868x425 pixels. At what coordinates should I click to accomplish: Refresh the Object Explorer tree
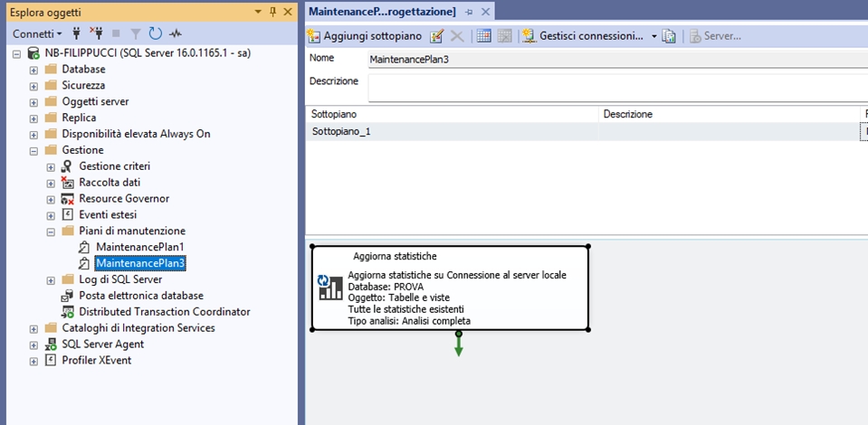(156, 33)
